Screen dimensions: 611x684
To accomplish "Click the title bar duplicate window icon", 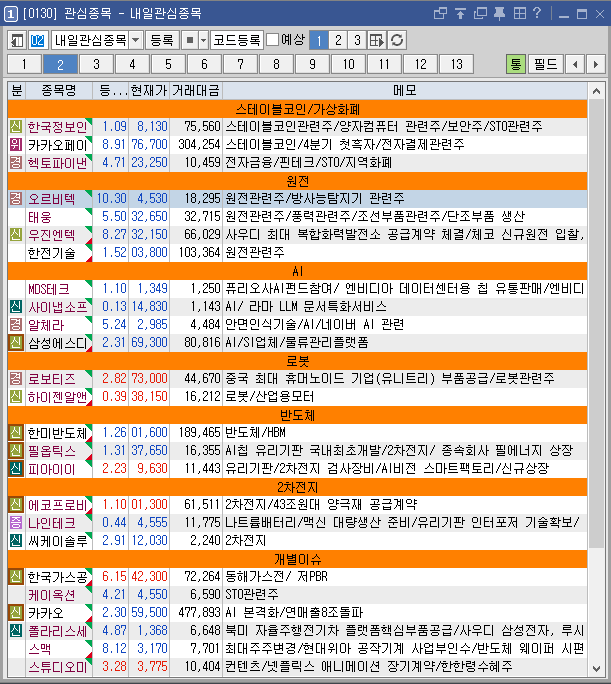I will (480, 14).
